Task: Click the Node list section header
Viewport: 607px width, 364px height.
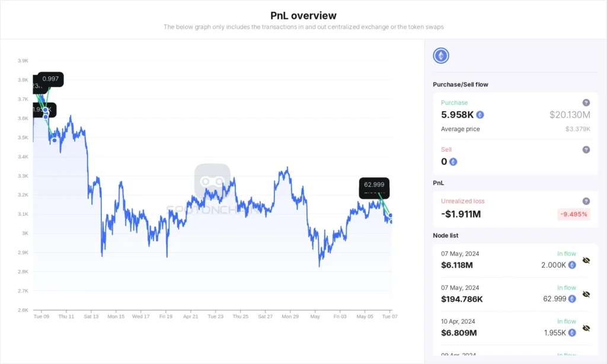Action: 446,235
